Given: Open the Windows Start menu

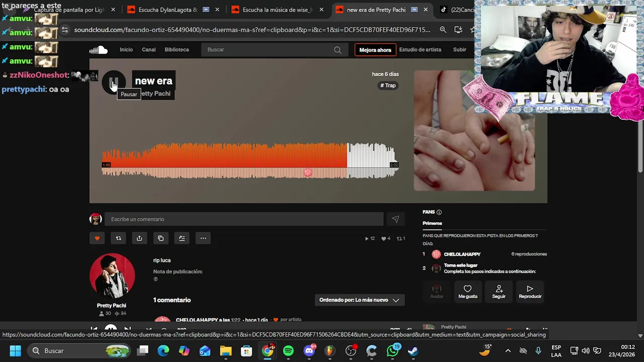Looking at the screenshot, I should 15,350.
